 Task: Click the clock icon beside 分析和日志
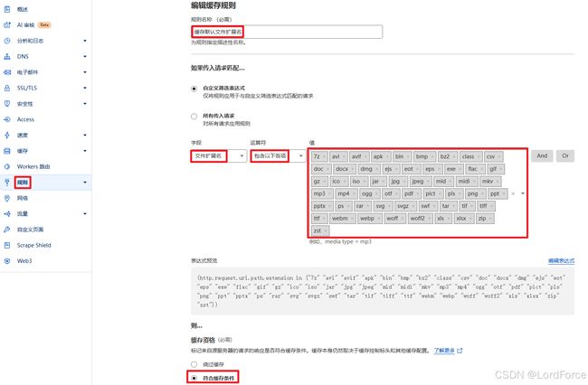tap(6, 41)
